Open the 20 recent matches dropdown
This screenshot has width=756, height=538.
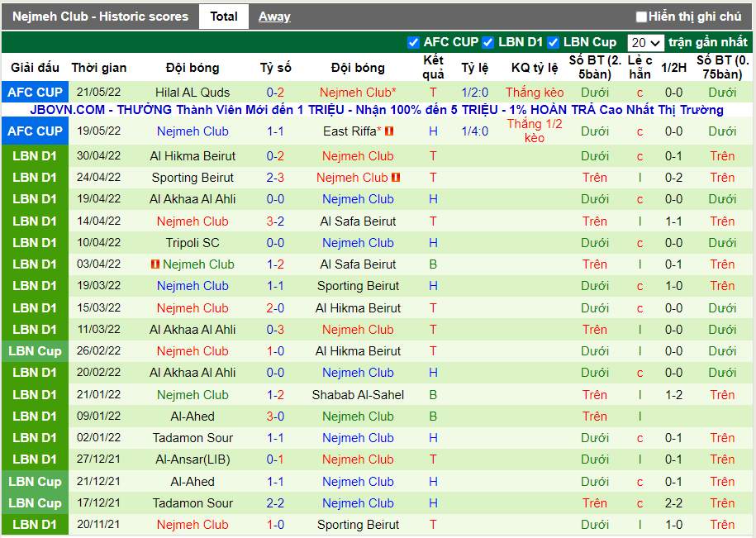pyautogui.click(x=645, y=43)
